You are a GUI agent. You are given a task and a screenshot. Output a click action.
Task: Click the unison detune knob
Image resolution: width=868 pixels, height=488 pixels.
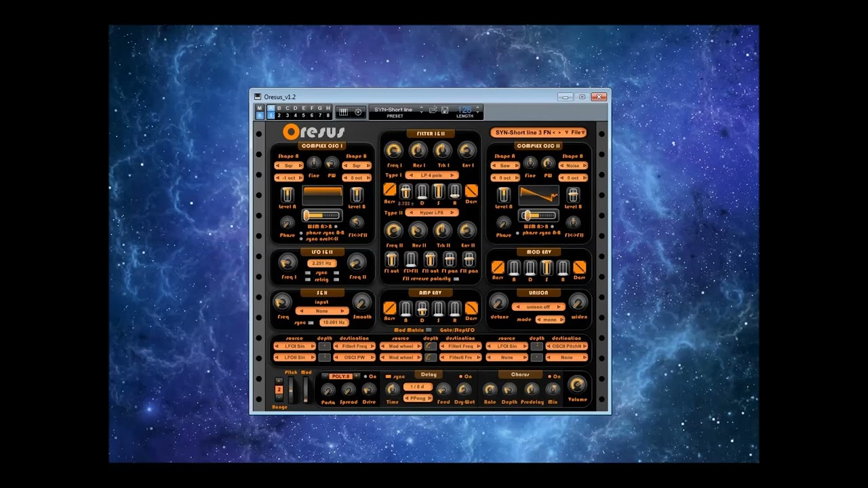[x=498, y=302]
